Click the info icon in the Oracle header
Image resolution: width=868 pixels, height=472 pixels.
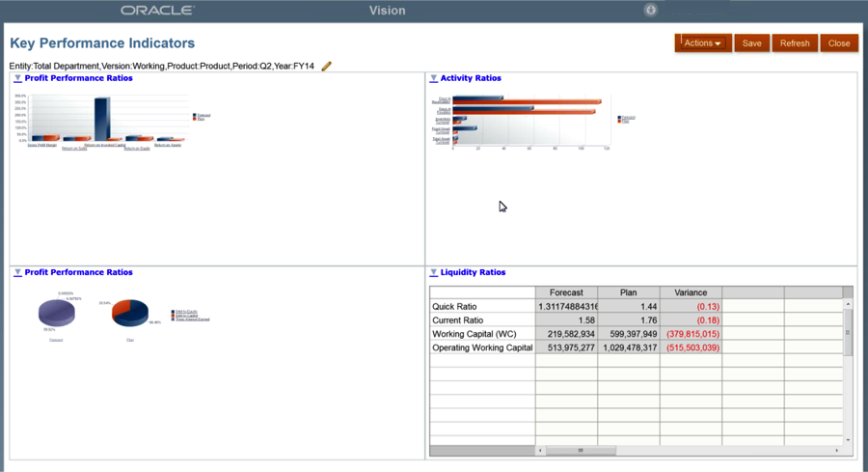coord(651,10)
